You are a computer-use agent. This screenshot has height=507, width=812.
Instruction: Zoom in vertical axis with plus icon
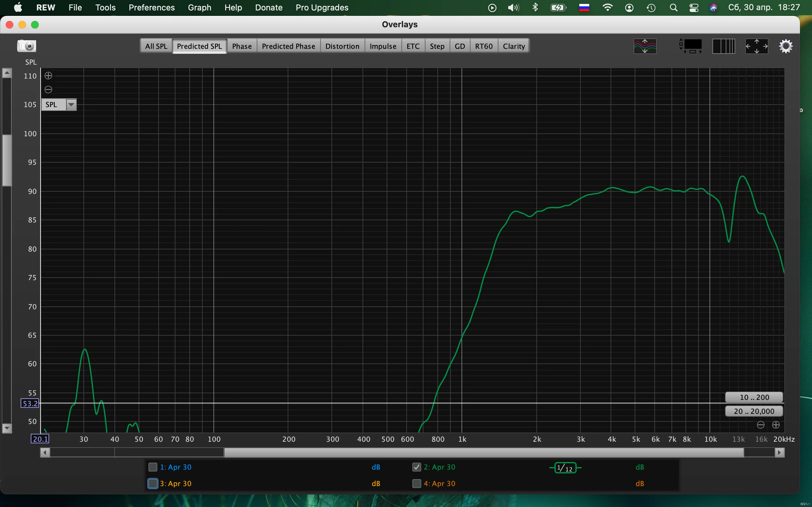pos(48,76)
